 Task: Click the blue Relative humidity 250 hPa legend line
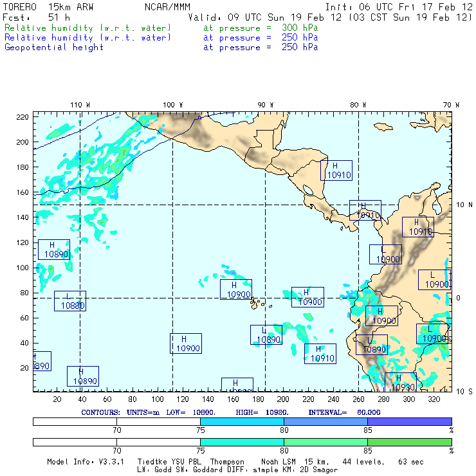[x=88, y=38]
